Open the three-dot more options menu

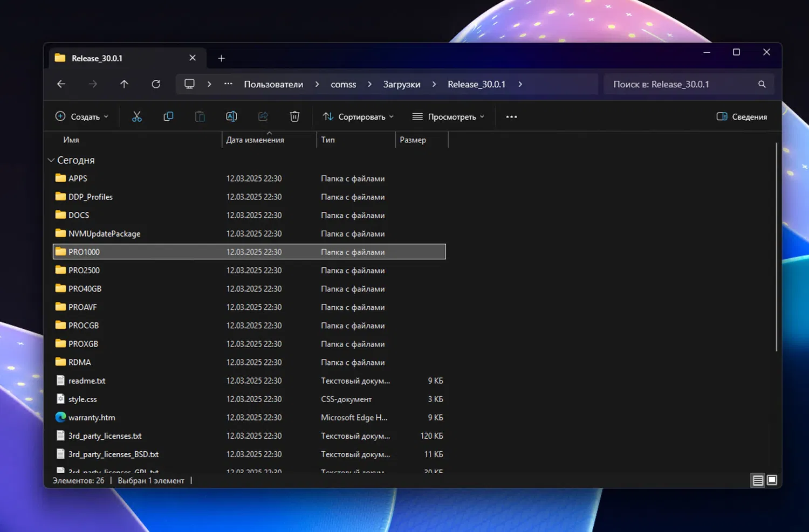click(511, 116)
